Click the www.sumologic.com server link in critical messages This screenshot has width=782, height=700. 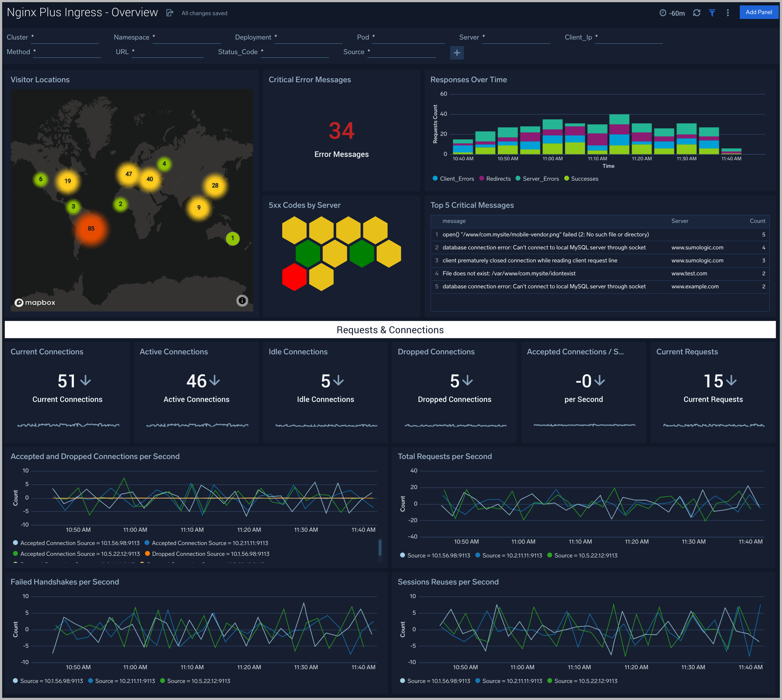click(697, 247)
